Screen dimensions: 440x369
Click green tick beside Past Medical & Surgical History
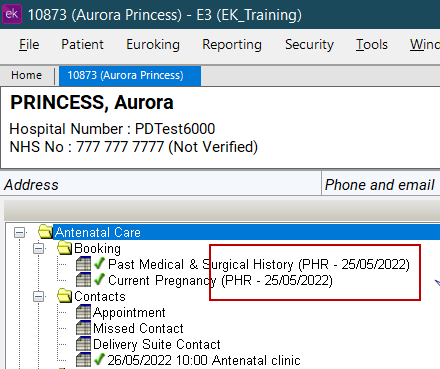point(99,264)
